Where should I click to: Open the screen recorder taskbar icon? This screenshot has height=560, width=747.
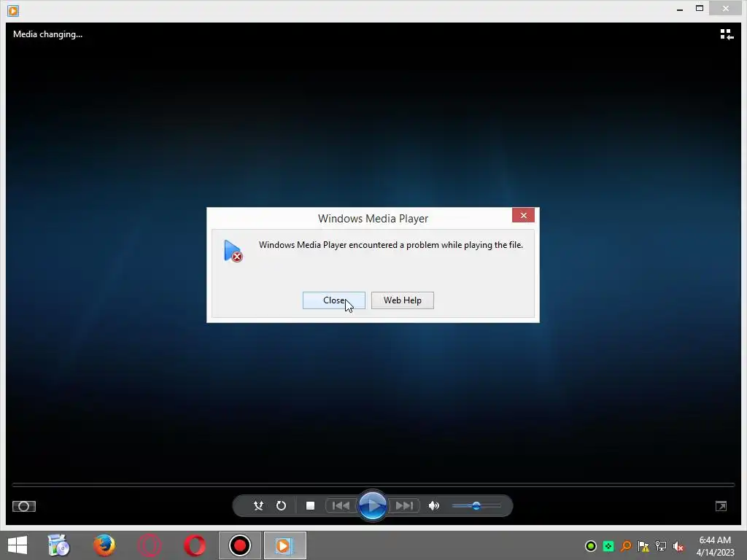pyautogui.click(x=239, y=545)
